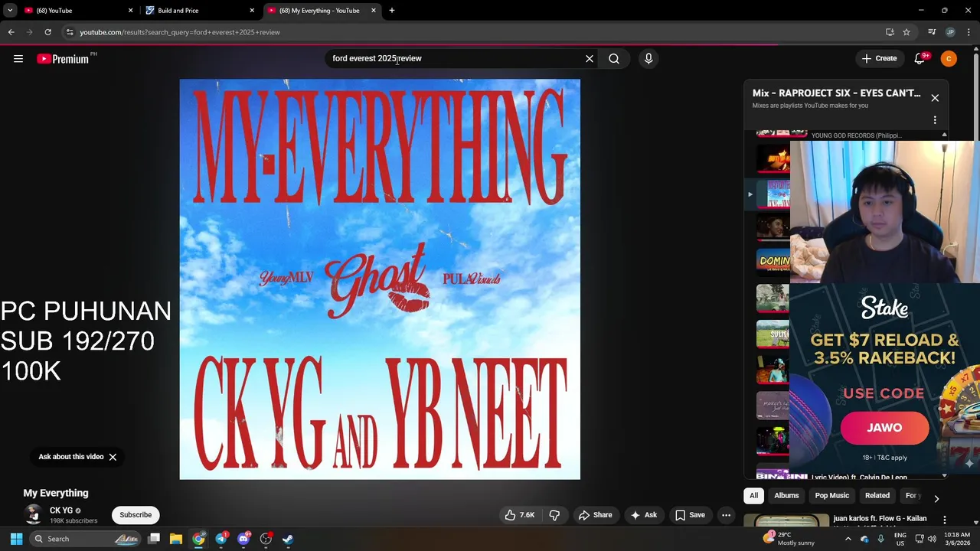
Task: Open Telegram from the taskbar
Action: 221,539
